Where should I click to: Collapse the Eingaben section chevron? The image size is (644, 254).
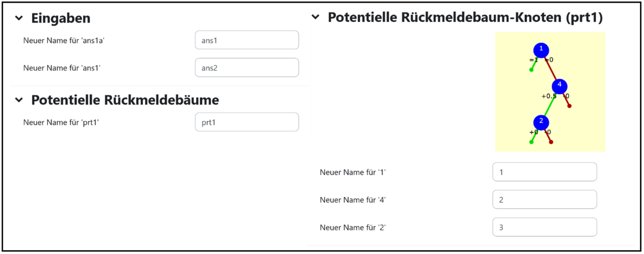coord(19,18)
